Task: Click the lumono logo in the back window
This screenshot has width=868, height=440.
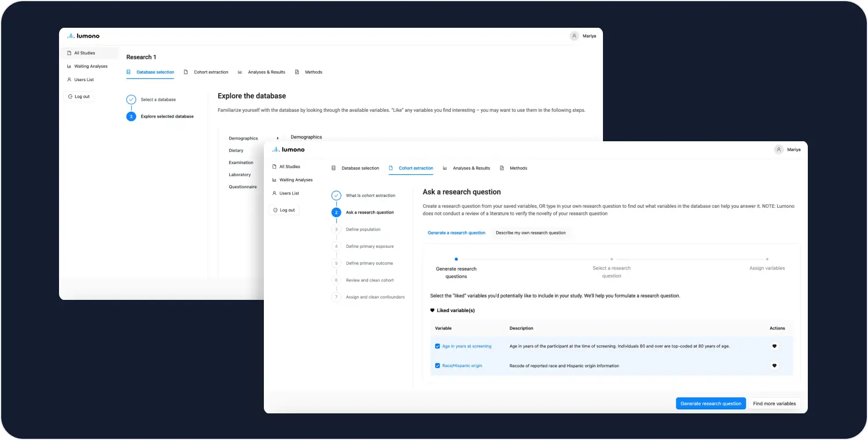Action: pos(83,36)
